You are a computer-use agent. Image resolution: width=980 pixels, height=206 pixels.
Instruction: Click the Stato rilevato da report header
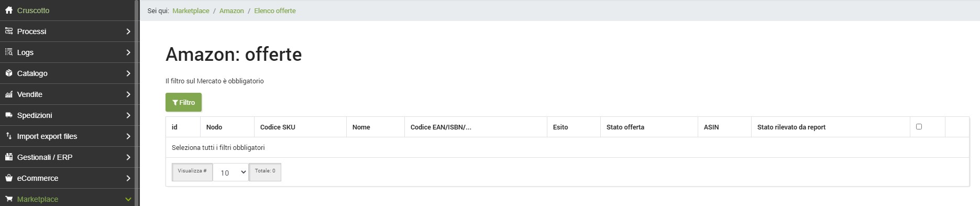[830, 127]
